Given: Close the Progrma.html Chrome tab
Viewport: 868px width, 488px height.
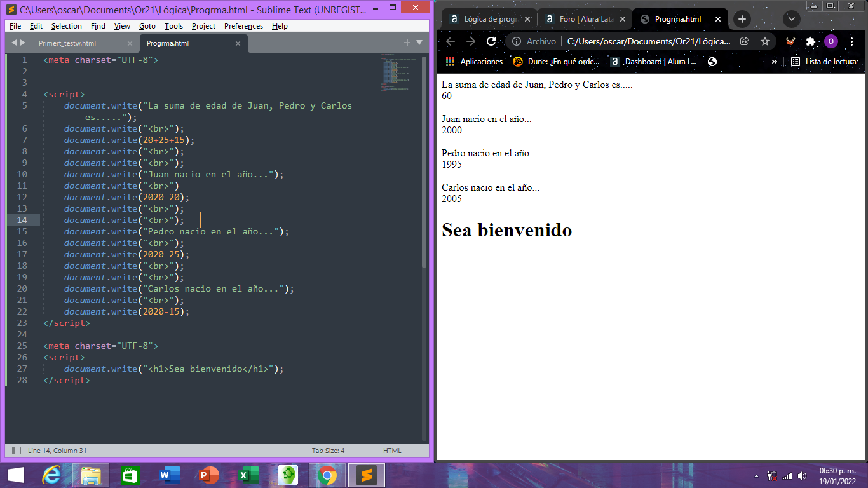Looking at the screenshot, I should coord(718,19).
